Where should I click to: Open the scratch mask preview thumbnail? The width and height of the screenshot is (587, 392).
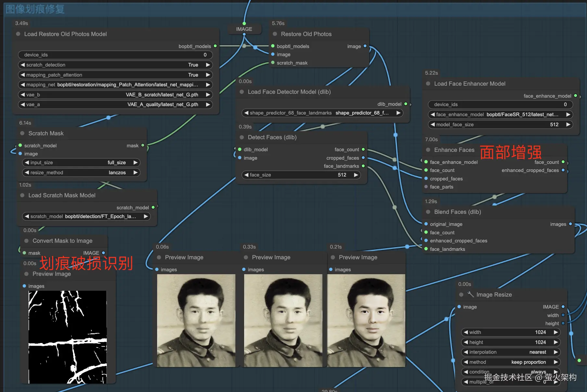(68, 337)
